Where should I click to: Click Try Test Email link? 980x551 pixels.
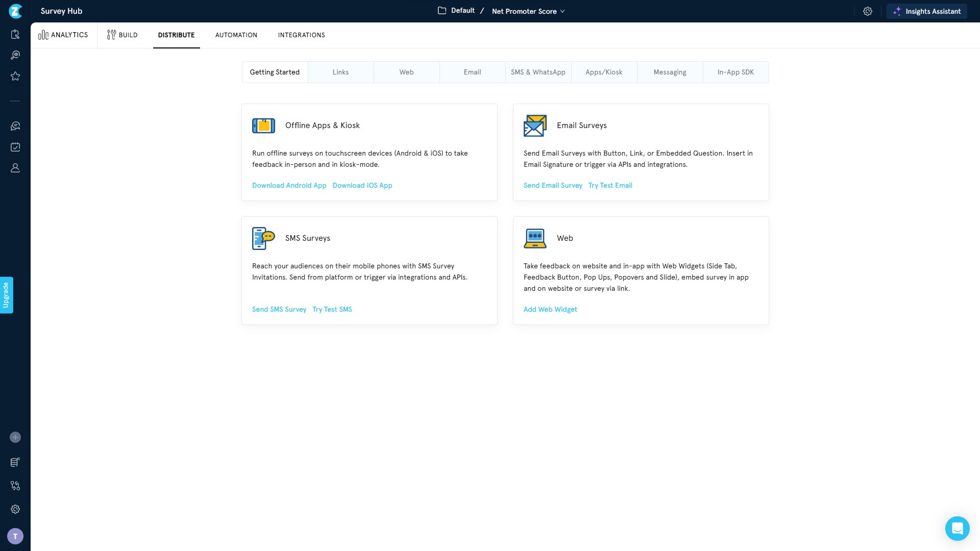610,186
